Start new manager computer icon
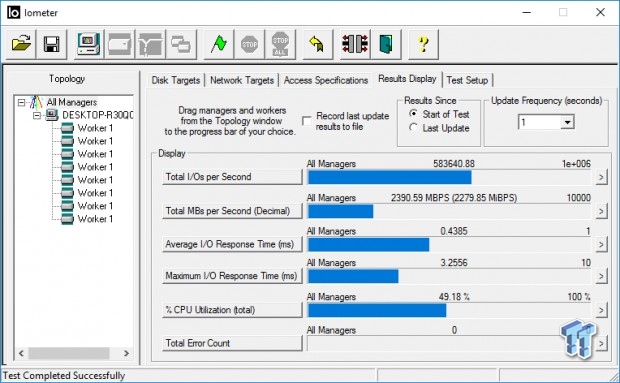 (89, 44)
